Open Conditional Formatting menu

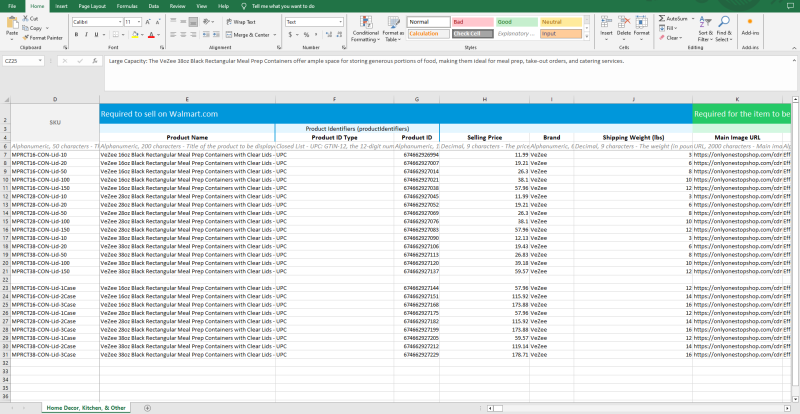pyautogui.click(x=366, y=29)
